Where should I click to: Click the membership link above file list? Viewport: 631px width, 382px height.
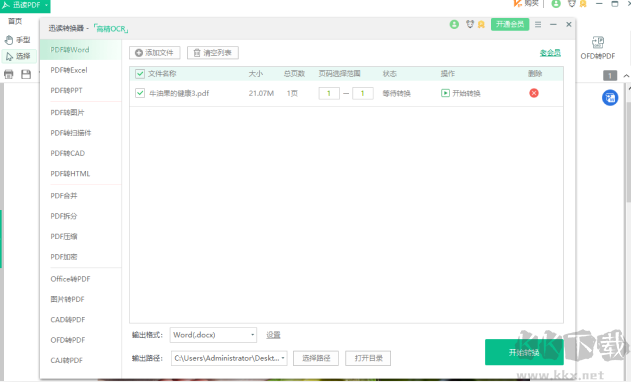(550, 53)
